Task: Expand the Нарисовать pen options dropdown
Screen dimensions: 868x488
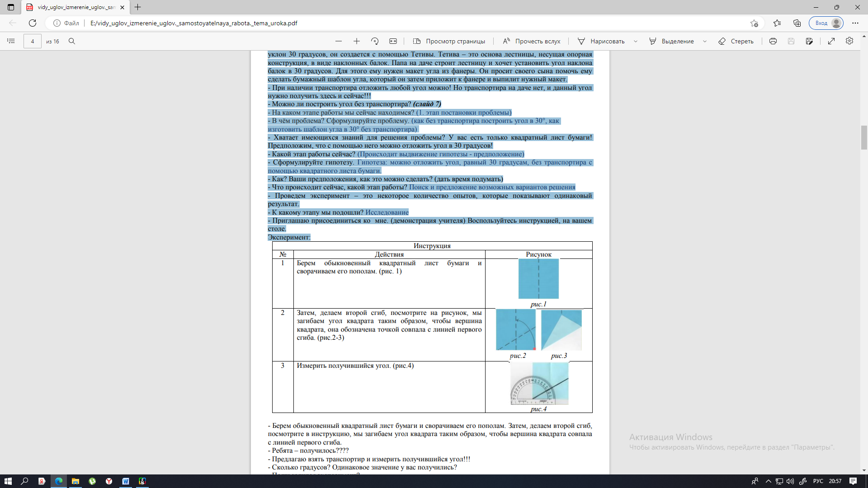Action: click(x=636, y=41)
